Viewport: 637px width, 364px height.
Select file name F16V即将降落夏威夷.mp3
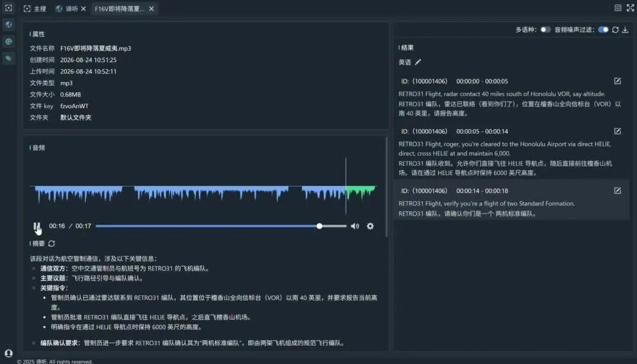click(95, 49)
